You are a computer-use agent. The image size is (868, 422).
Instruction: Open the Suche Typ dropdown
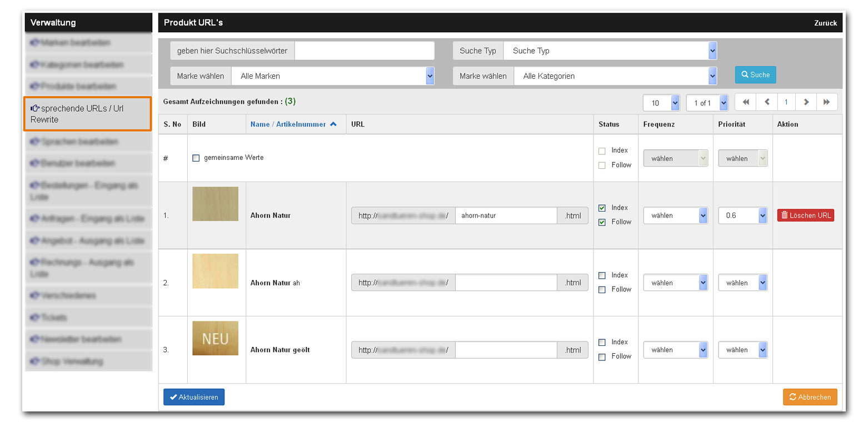[x=610, y=51]
